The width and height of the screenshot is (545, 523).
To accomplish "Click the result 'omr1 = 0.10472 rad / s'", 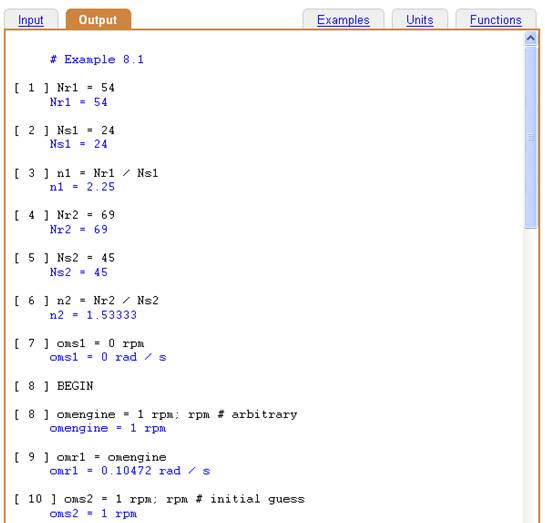I will tap(130, 471).
